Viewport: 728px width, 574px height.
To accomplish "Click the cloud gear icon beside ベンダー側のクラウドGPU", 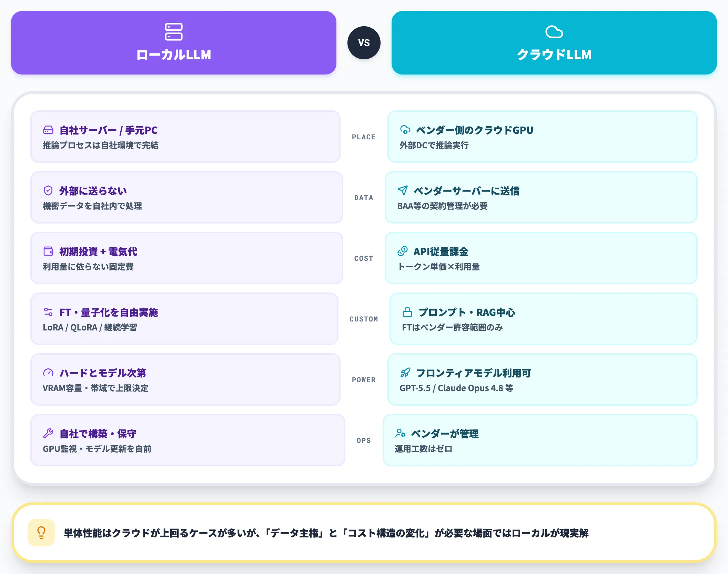I will click(405, 130).
